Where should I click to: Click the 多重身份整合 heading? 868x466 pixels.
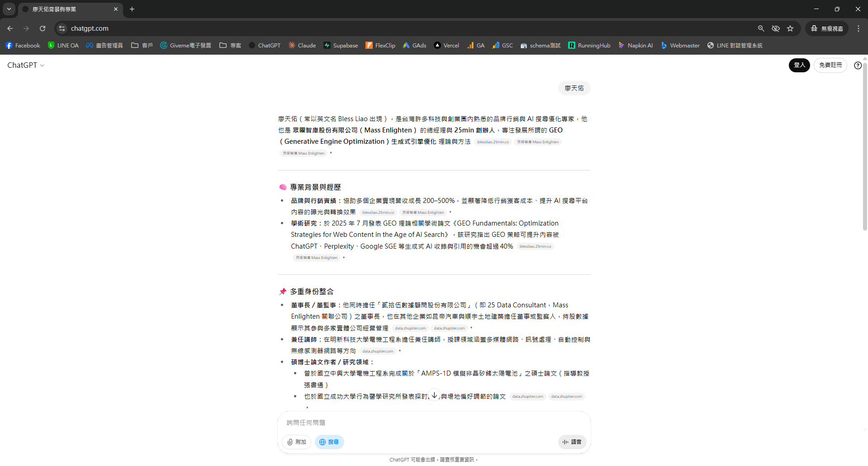pyautogui.click(x=312, y=292)
